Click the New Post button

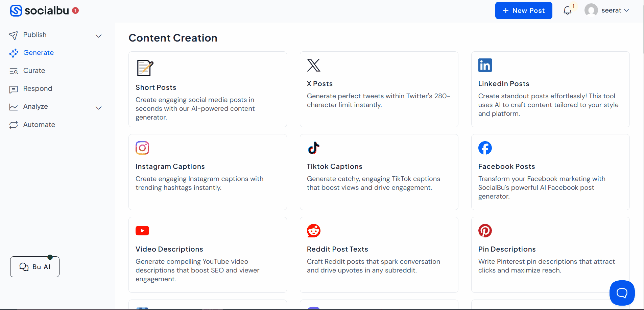pyautogui.click(x=523, y=10)
